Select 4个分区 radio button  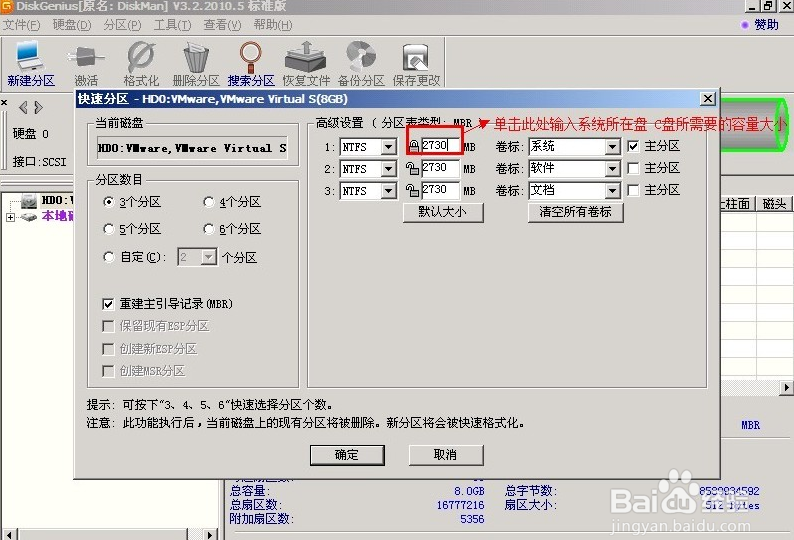click(208, 202)
